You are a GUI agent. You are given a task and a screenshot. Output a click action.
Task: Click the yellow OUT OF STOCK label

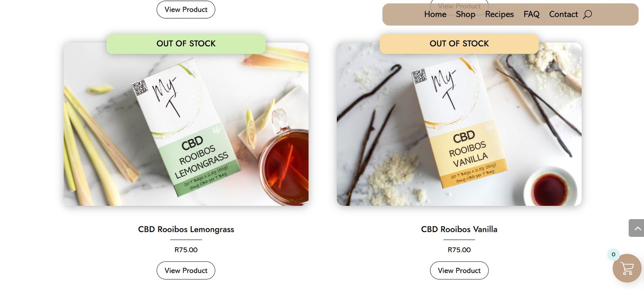(459, 43)
